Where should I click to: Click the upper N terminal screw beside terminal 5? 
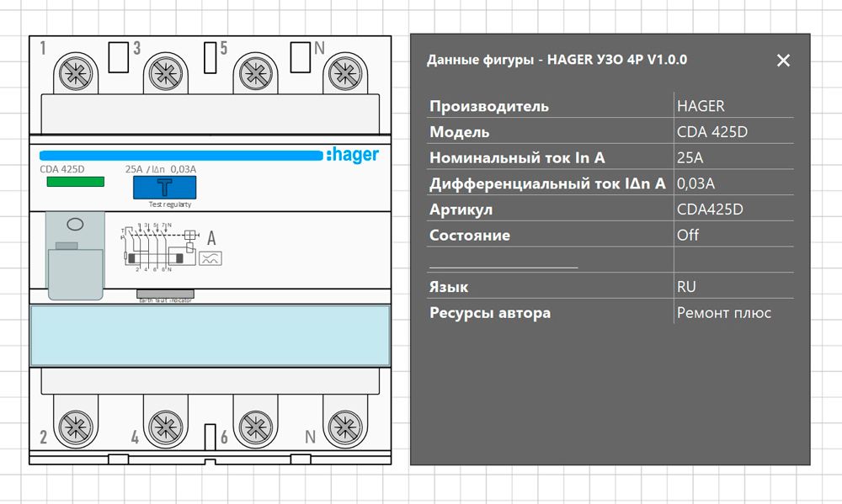(344, 75)
